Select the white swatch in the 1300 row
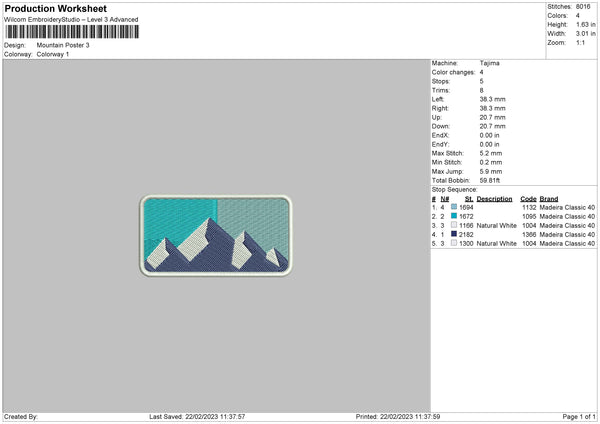Screen dimensions: 600x424 pos(454,243)
